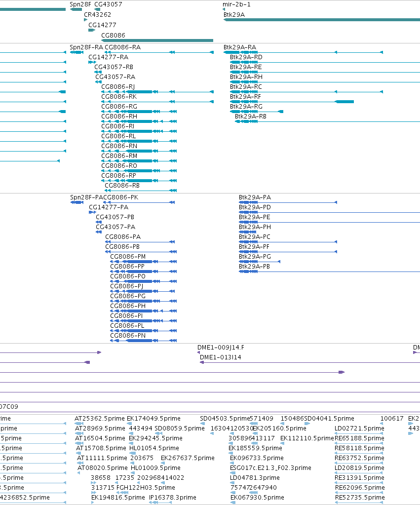This screenshot has width=420, height=505.
Task: Click the mir-2b-1 gene label
Action: (236, 4)
